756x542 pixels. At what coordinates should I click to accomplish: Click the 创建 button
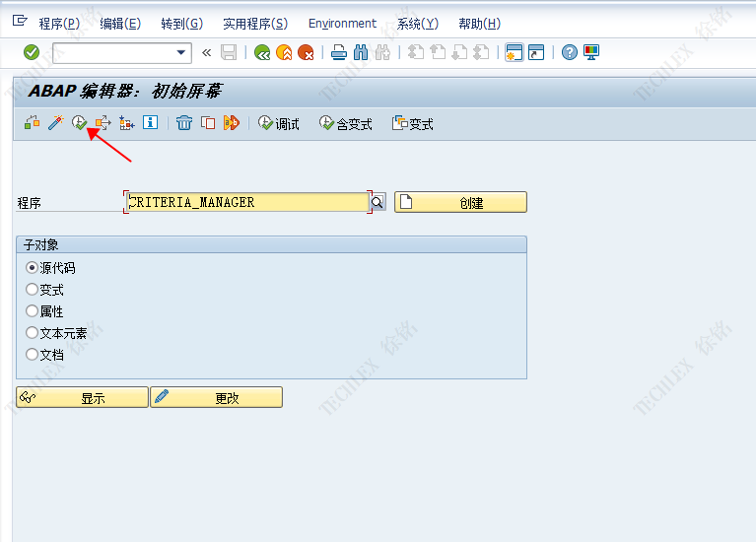[x=460, y=202]
